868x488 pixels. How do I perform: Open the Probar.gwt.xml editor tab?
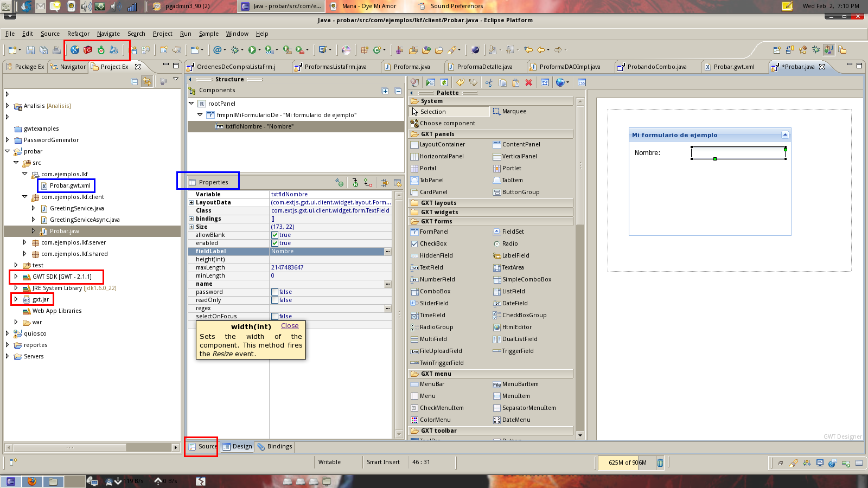pyautogui.click(x=730, y=67)
